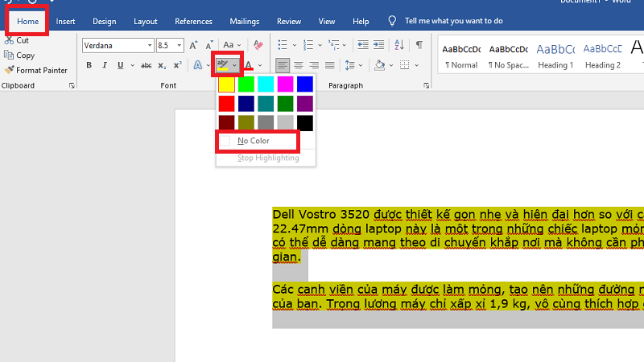
Task: Toggle Underline formatting
Action: tap(120, 65)
